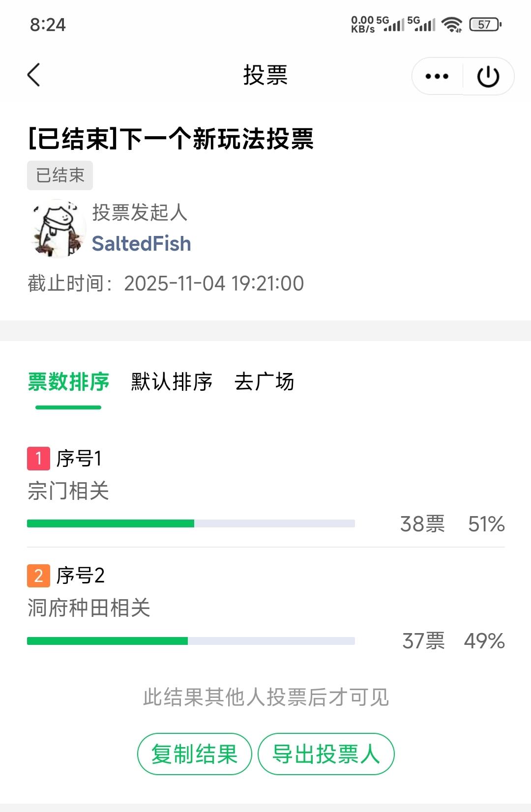Tap the power close mini-program icon
The width and height of the screenshot is (531, 812).
[488, 76]
